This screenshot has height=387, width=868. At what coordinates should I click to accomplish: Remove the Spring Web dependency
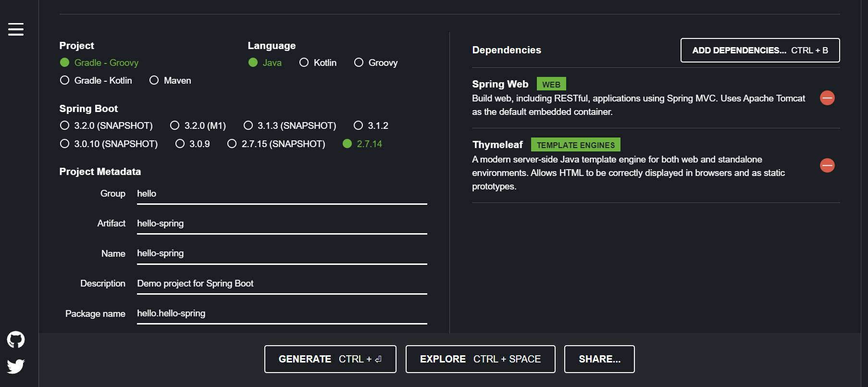pyautogui.click(x=827, y=98)
